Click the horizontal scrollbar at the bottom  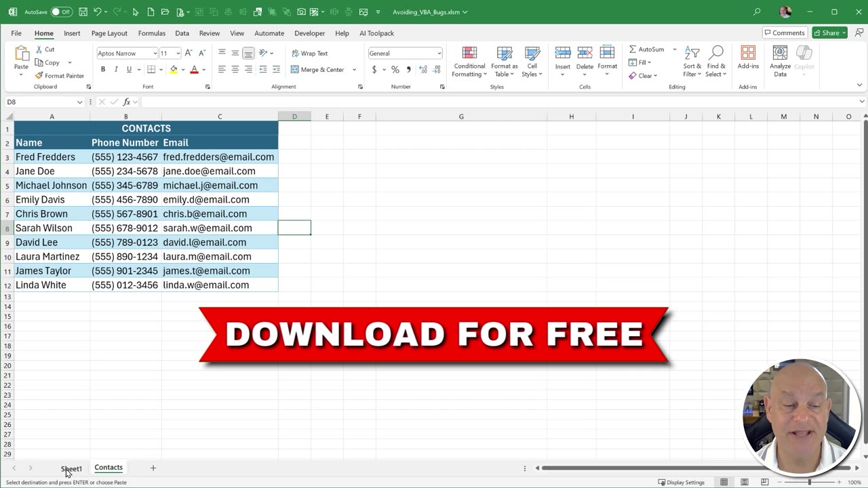point(696,468)
